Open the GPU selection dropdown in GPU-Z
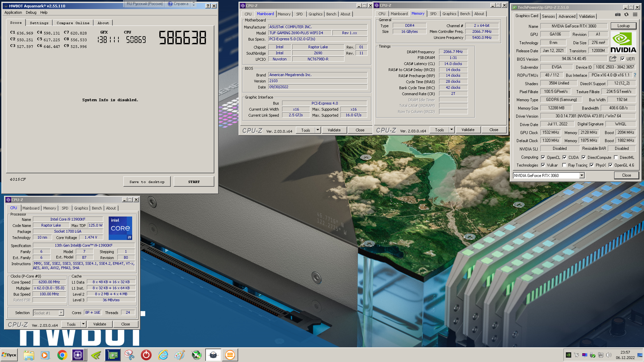This screenshot has height=362, width=644. [x=582, y=175]
